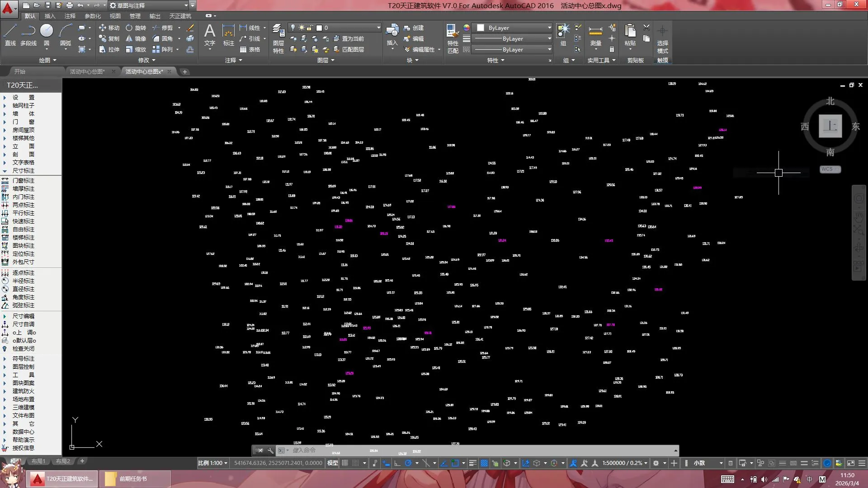Click the white layer color swatch
The height and width of the screenshot is (488, 868).
[319, 28]
